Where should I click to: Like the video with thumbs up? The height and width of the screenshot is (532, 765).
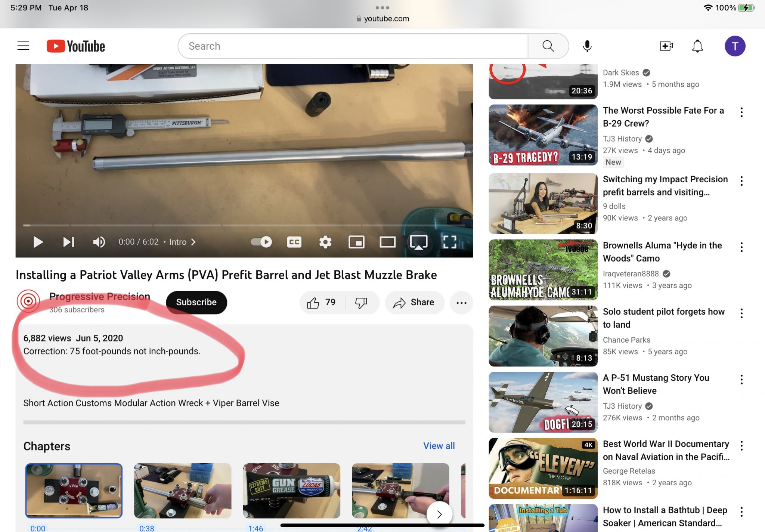click(321, 303)
